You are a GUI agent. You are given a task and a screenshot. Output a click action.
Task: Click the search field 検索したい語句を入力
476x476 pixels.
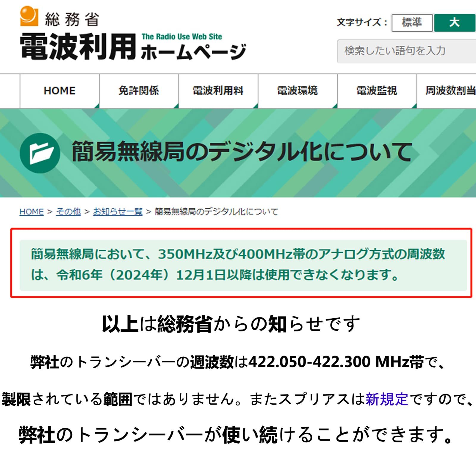406,51
